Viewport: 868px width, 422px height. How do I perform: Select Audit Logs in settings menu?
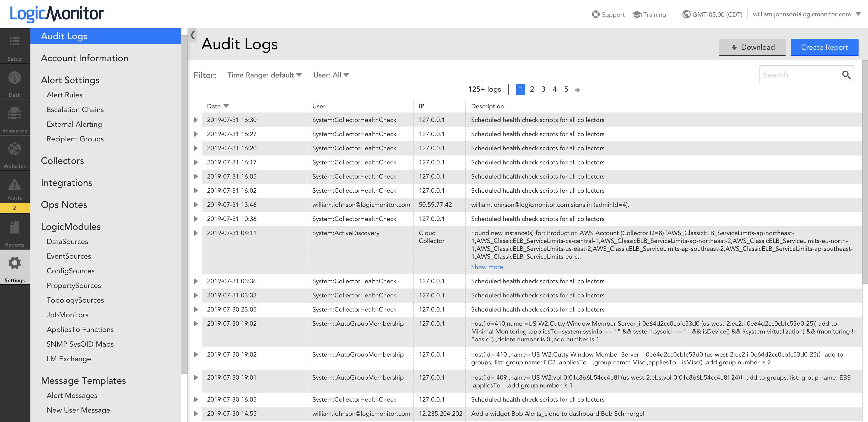(x=105, y=36)
